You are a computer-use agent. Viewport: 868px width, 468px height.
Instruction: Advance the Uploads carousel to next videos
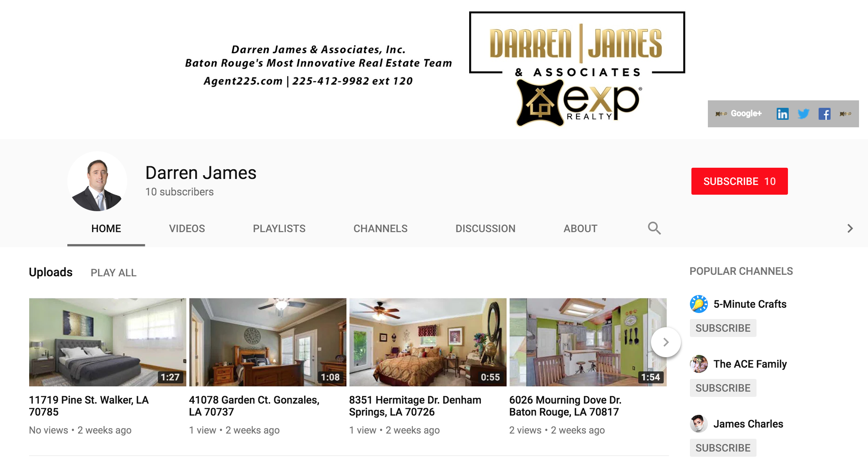[x=666, y=342]
